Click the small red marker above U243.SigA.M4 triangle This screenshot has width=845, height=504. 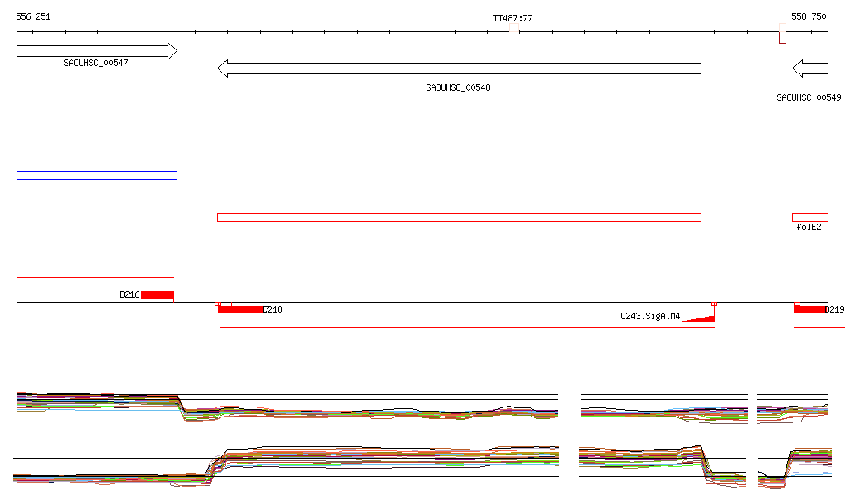click(x=714, y=304)
